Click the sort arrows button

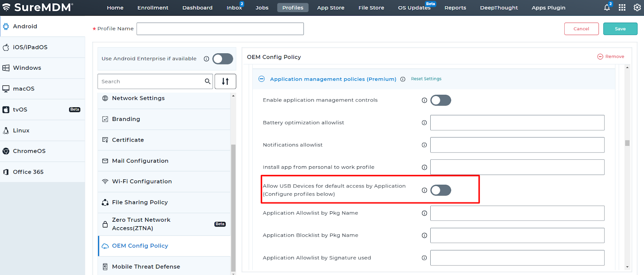[x=225, y=81]
